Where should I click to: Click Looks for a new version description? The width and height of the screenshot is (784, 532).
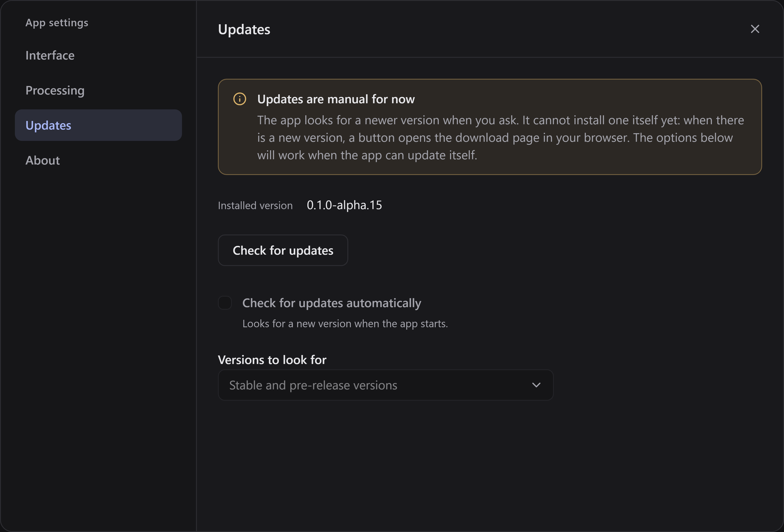345,324
